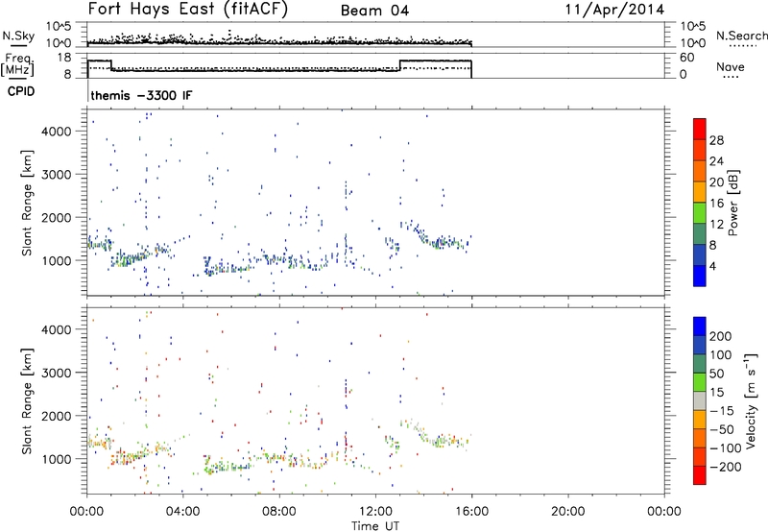Click the 100 label on the velocity color bar
The height and width of the screenshot is (532, 768).
pos(721,354)
